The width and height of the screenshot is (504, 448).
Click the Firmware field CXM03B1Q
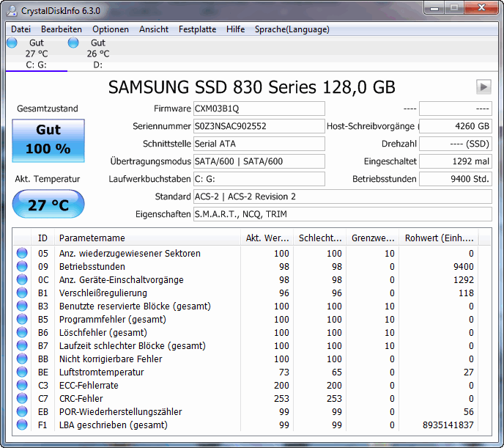tap(259, 109)
